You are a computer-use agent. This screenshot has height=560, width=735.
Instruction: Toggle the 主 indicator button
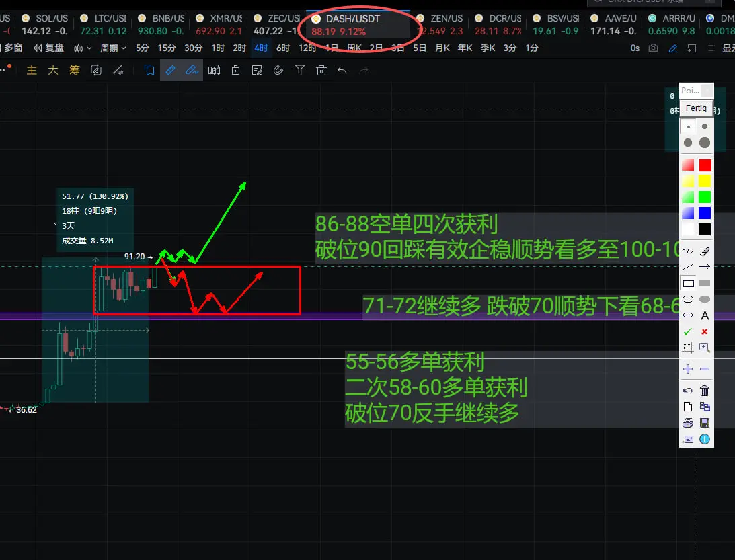coord(32,71)
